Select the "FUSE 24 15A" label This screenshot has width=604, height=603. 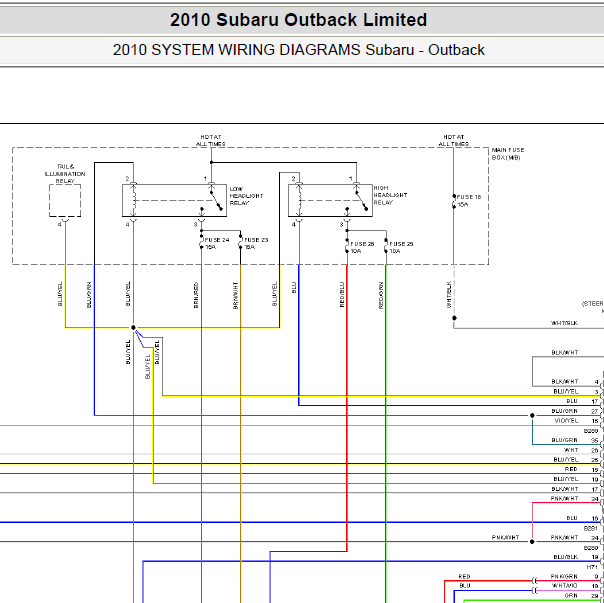click(x=216, y=243)
